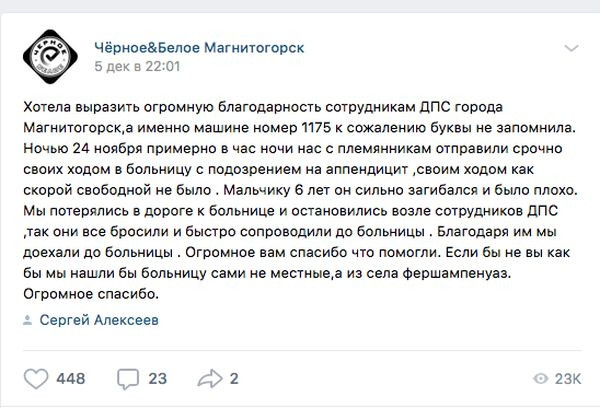Share the post using the arrow icon
The width and height of the screenshot is (600, 408).
(210, 379)
